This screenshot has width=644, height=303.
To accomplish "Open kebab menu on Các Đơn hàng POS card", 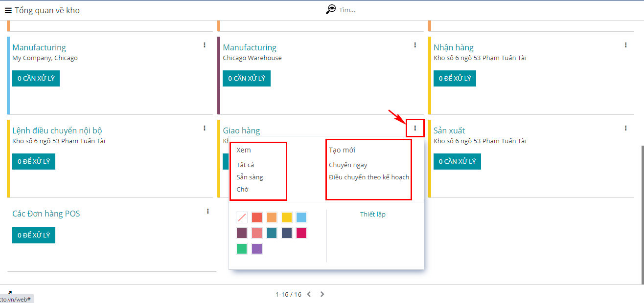I will [207, 211].
